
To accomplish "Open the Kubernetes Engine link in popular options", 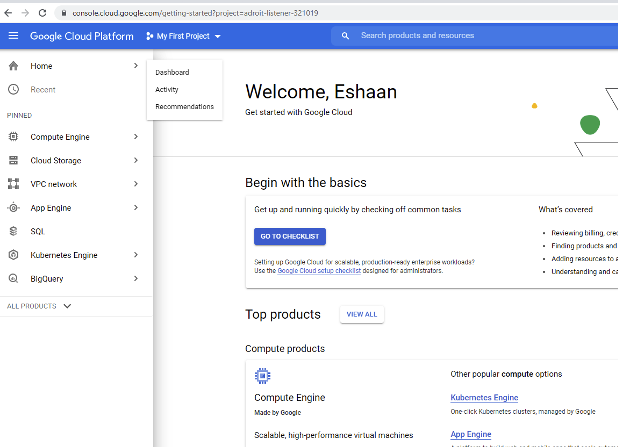I will 484,397.
